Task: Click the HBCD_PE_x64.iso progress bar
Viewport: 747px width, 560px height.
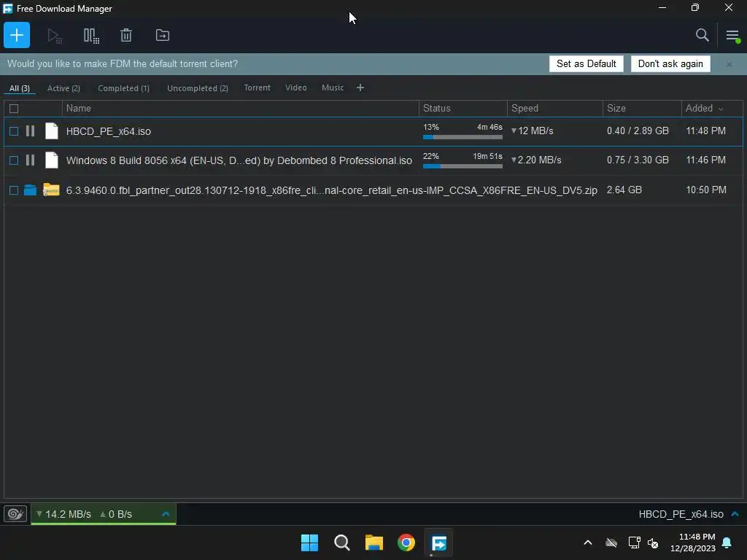Action: [x=462, y=137]
